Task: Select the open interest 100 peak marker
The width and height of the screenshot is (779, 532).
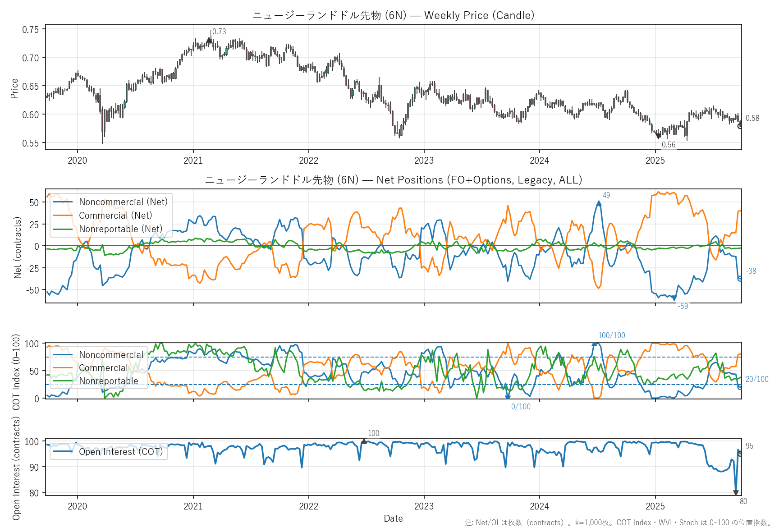Action: point(364,441)
